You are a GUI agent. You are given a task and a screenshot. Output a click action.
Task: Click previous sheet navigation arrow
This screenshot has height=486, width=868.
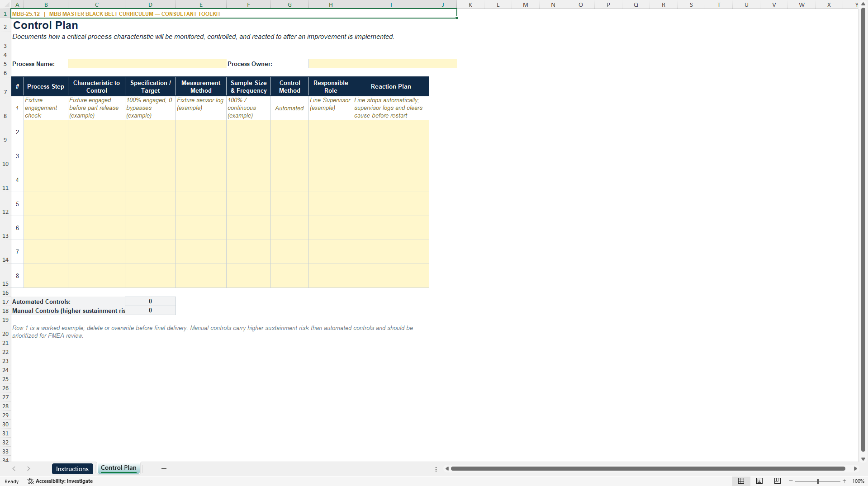(x=14, y=469)
